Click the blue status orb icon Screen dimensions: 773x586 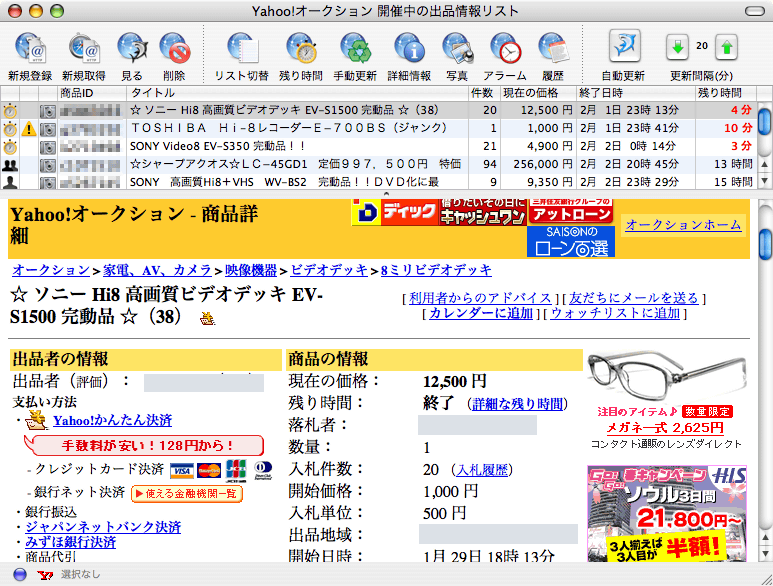20,575
